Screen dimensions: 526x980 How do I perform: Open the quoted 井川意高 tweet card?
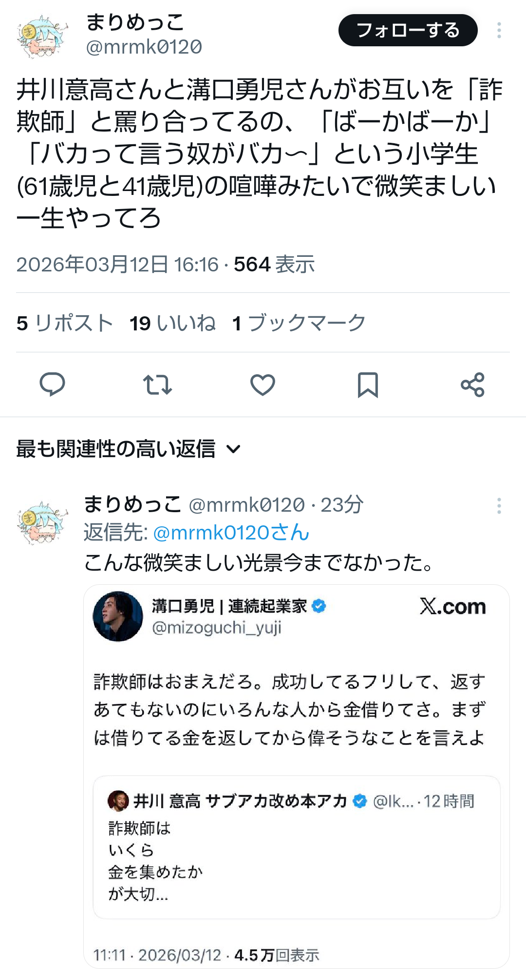pyautogui.click(x=296, y=847)
